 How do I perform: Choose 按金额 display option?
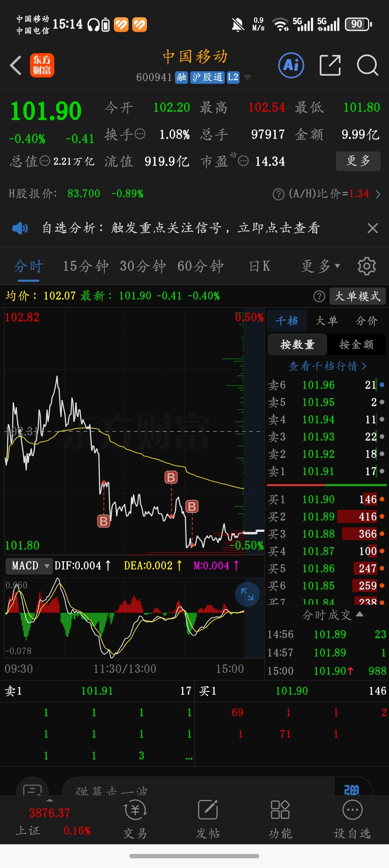click(x=356, y=345)
